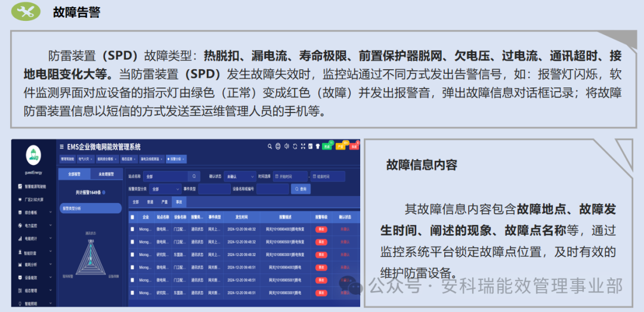This screenshot has width=644, height=312.
Task: Expand the 综合看板 sidebar chevron
Action: (x=51, y=213)
